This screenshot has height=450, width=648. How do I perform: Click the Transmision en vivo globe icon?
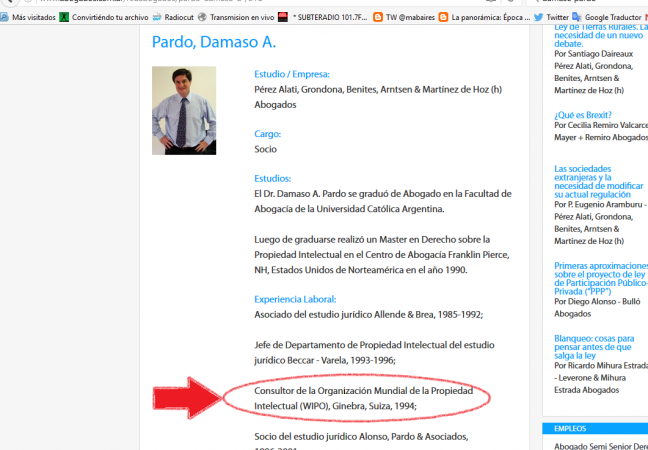pyautogui.click(x=202, y=17)
